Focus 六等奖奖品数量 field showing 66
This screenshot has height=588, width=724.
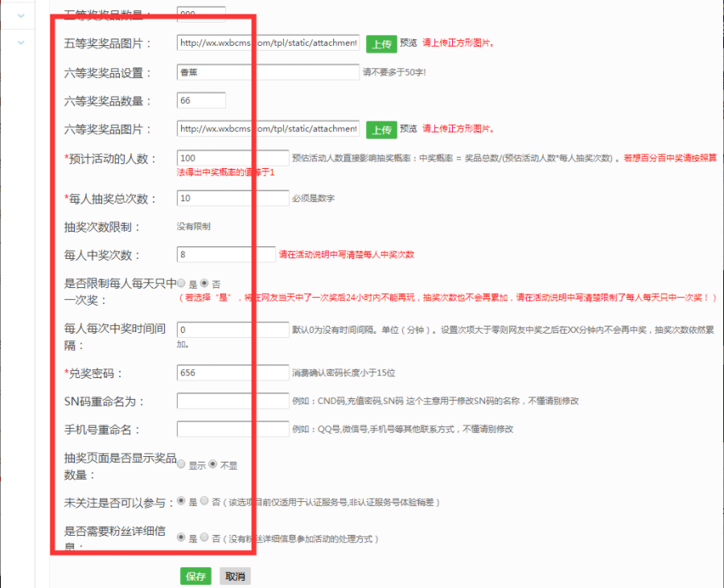click(201, 101)
